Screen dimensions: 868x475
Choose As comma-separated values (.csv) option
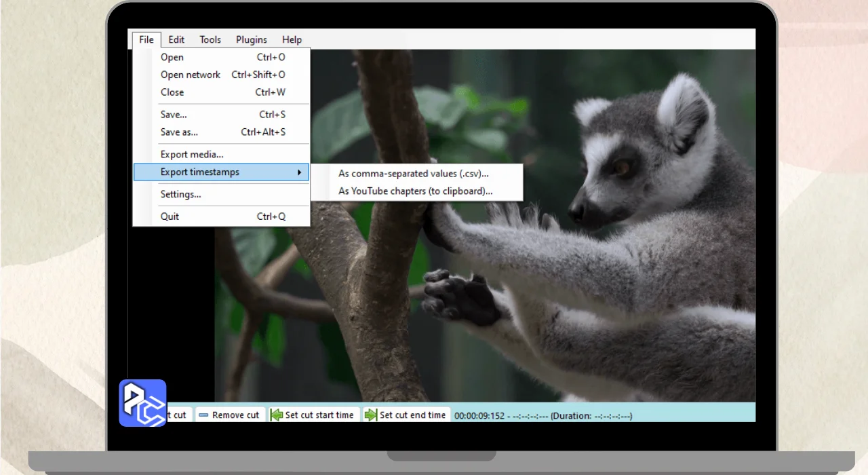[413, 174]
